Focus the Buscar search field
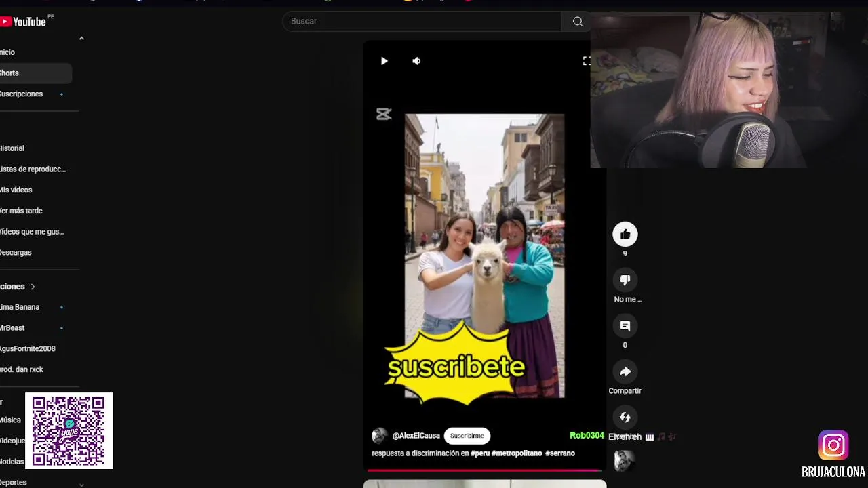The image size is (868, 488). pos(421,21)
